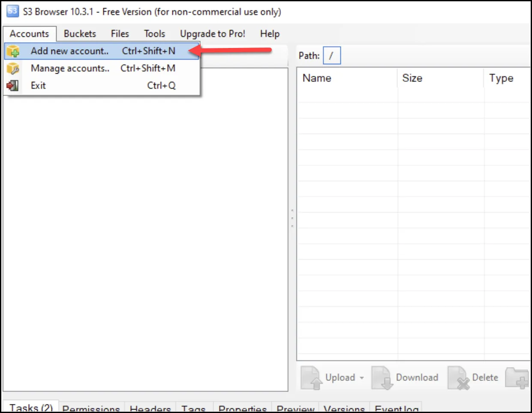This screenshot has width=532, height=413.
Task: Focus the Path input field
Action: click(332, 56)
